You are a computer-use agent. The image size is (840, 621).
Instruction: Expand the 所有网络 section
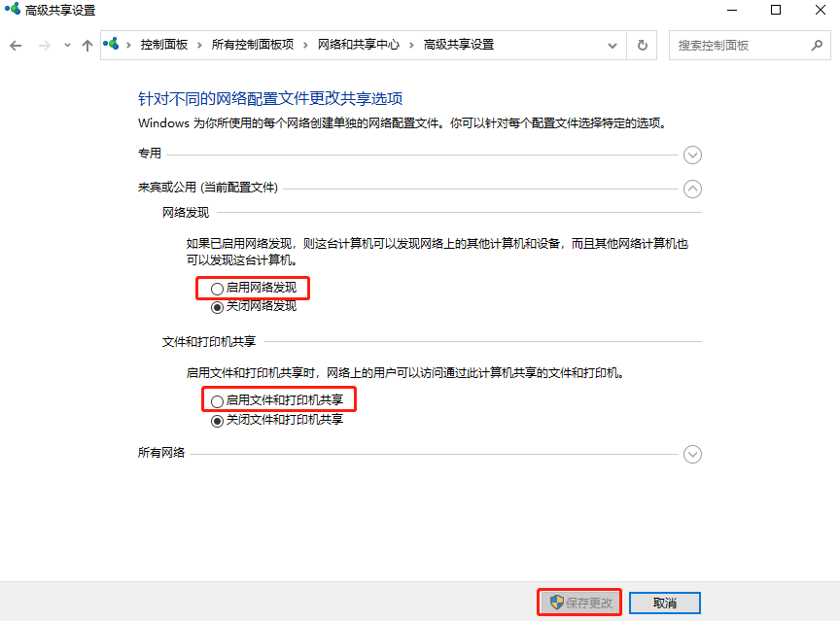click(692, 454)
